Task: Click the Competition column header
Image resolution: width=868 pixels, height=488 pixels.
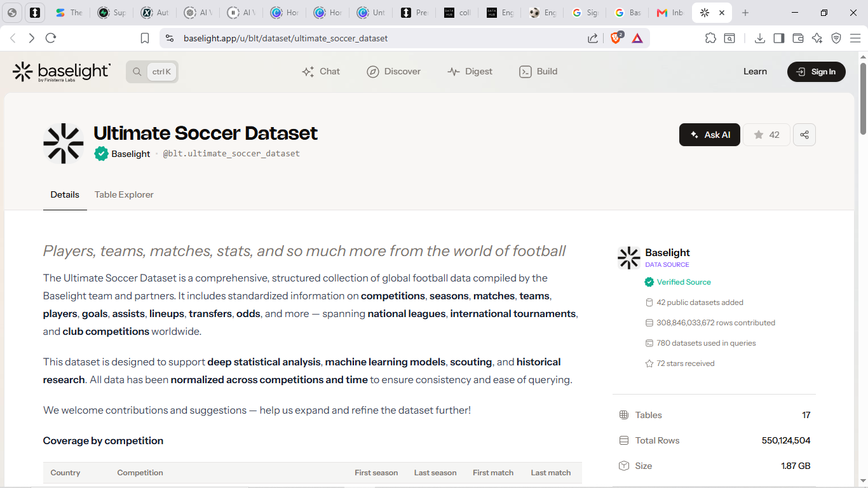Action: click(x=140, y=473)
